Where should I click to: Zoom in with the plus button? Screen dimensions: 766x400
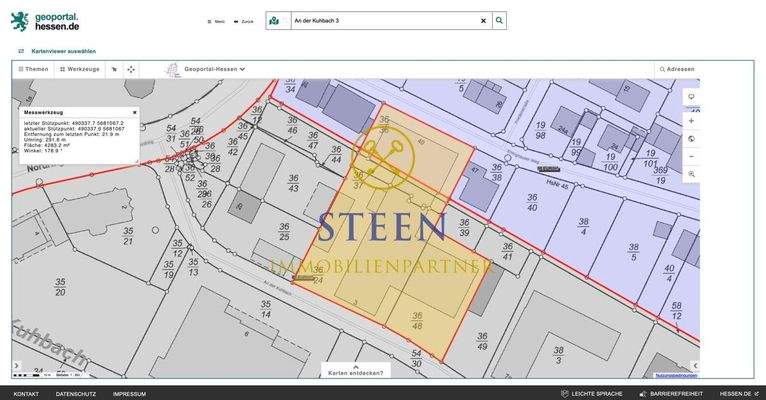pyautogui.click(x=690, y=121)
